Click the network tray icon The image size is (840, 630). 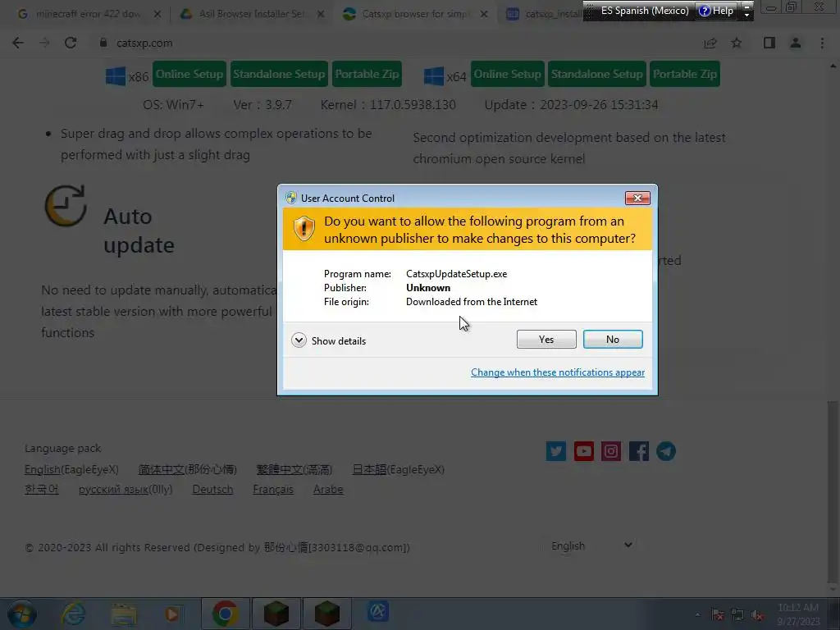[737, 615]
